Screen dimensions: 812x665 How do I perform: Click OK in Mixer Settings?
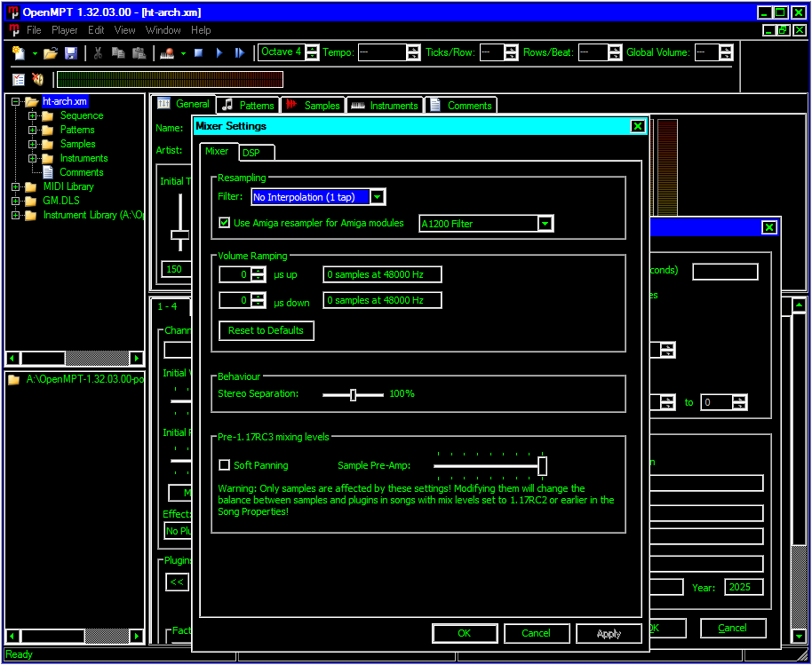465,633
